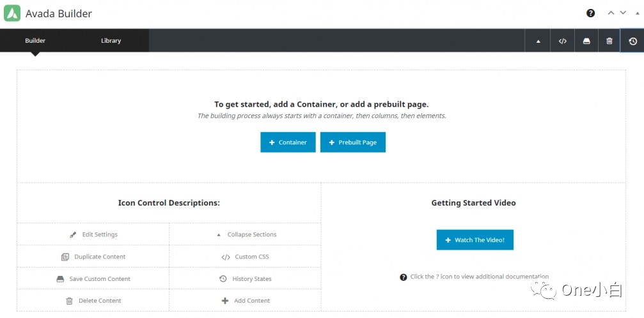
Task: Click the Collapse Sections description item
Action: [246, 234]
